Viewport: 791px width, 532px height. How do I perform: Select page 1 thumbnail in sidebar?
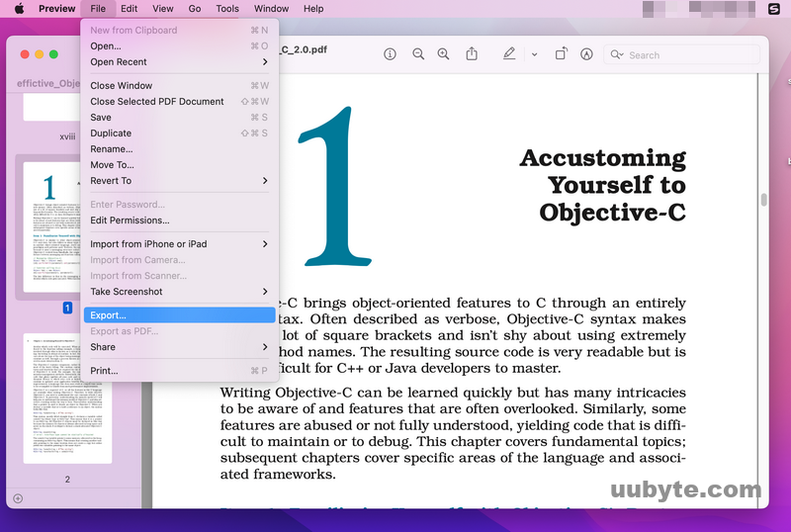coord(51,227)
